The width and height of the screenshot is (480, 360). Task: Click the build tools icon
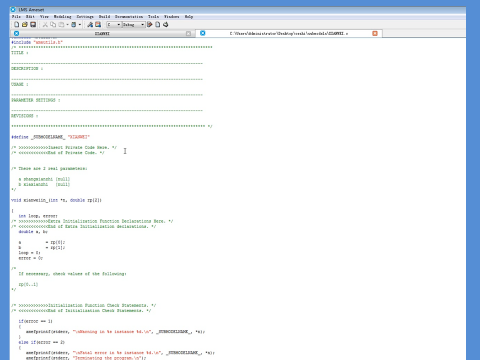pyautogui.click(x=90, y=25)
